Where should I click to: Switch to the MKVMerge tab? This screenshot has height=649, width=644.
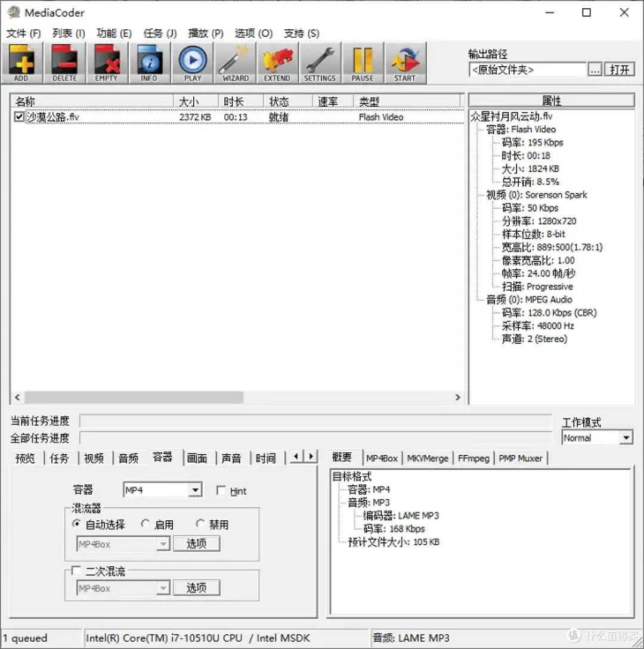tap(428, 458)
